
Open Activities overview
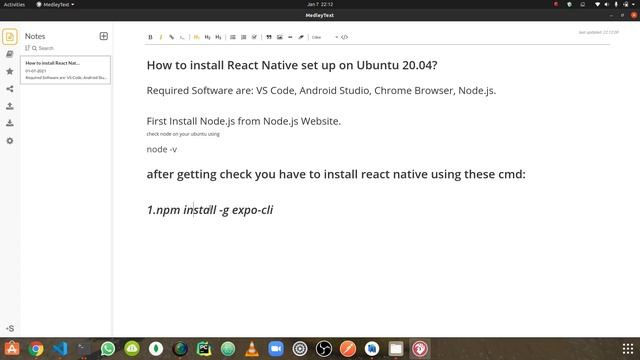tap(14, 4)
